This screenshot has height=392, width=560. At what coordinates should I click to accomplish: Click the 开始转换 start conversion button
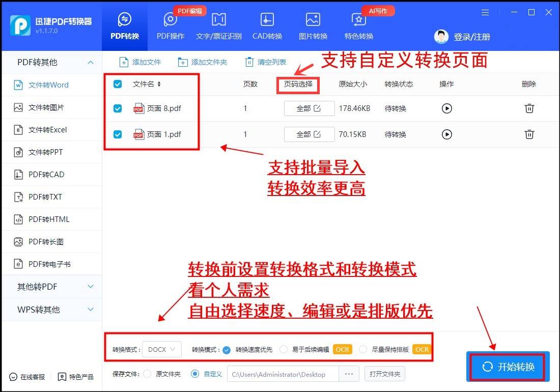click(507, 367)
